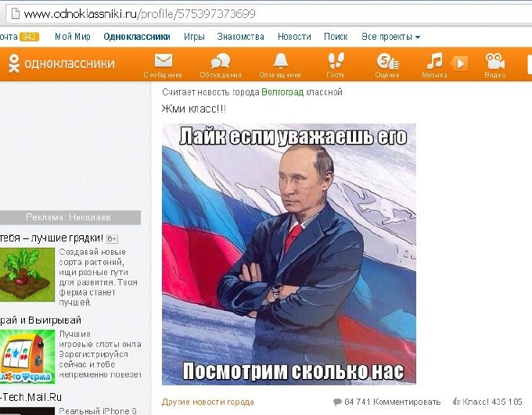The width and height of the screenshot is (532, 415).
Task: Click the Волгоград city link
Action: 282,92
